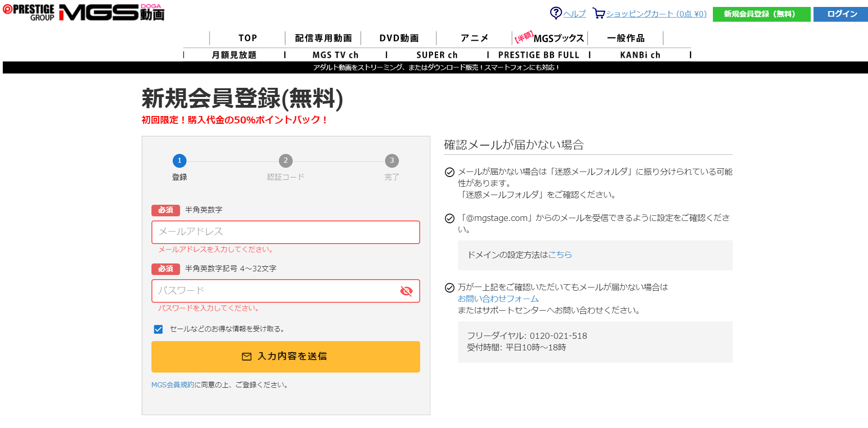Click step 2 認証コード circle
Image resolution: width=868 pixels, height=428 pixels.
pos(286,160)
